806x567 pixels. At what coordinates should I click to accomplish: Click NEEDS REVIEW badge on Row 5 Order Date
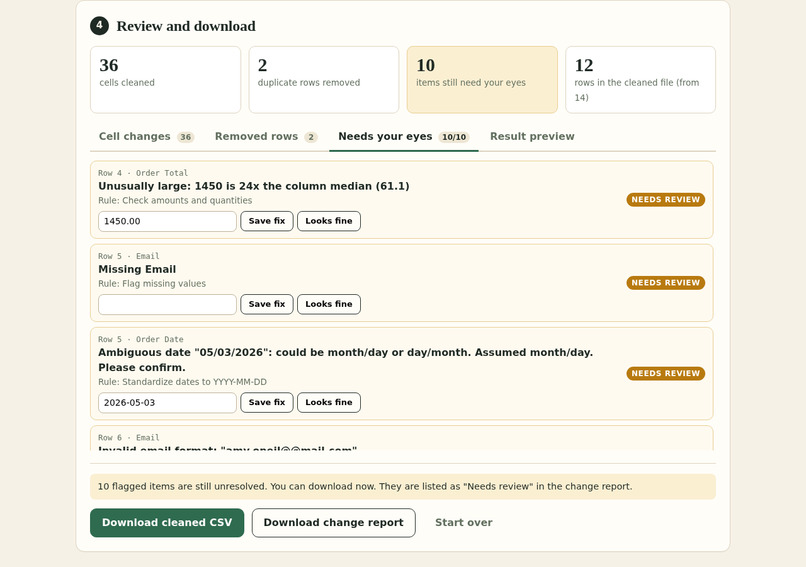coord(666,373)
